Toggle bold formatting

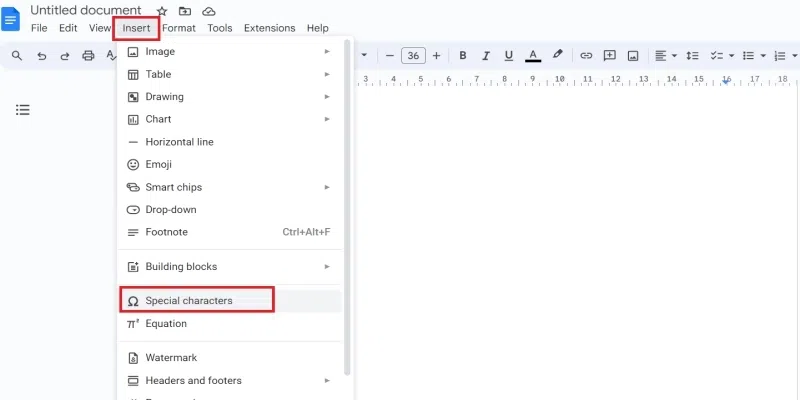(x=463, y=56)
